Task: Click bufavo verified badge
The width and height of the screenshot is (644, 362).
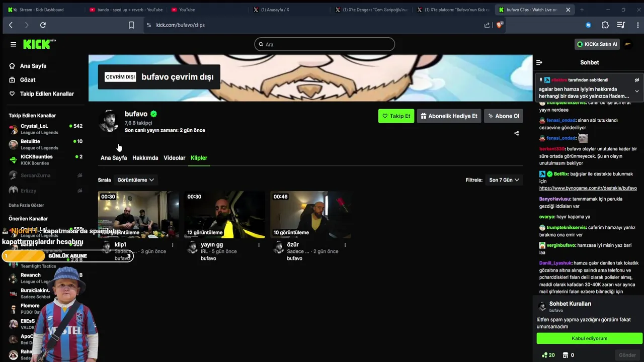Action: pyautogui.click(x=153, y=114)
